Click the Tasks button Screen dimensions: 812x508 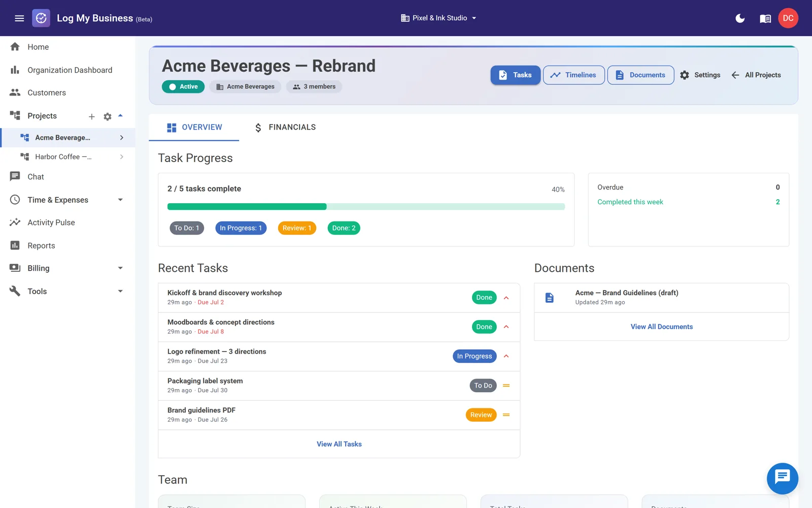pyautogui.click(x=515, y=75)
